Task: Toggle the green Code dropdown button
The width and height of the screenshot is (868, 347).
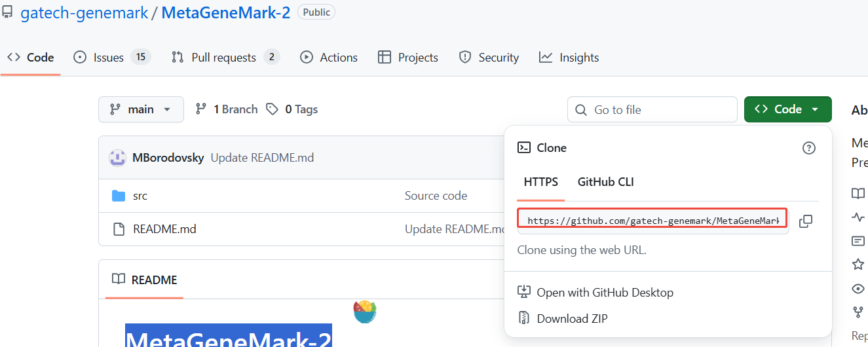Action: click(788, 109)
